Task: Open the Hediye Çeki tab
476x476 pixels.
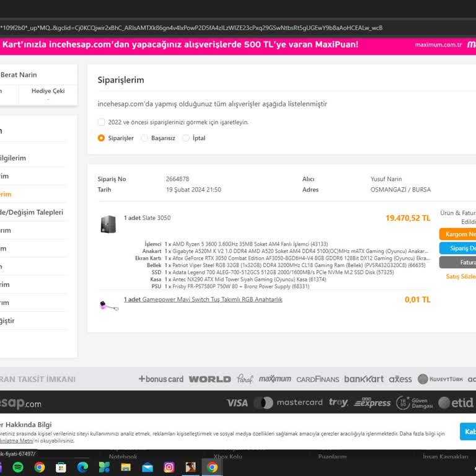Action: click(x=48, y=94)
